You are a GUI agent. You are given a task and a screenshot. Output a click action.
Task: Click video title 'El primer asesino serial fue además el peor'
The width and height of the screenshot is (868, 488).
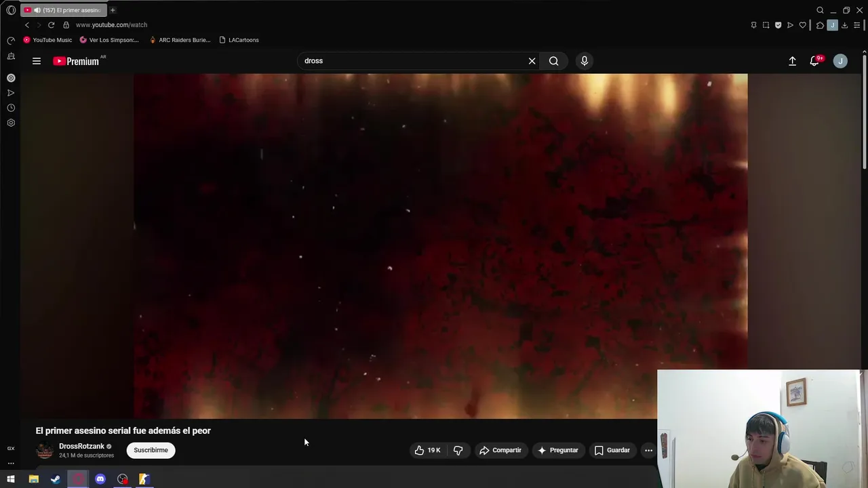click(x=123, y=430)
